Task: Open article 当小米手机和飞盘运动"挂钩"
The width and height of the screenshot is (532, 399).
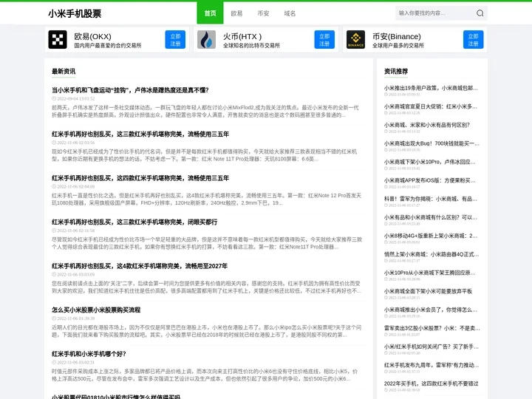Action: click(130, 90)
